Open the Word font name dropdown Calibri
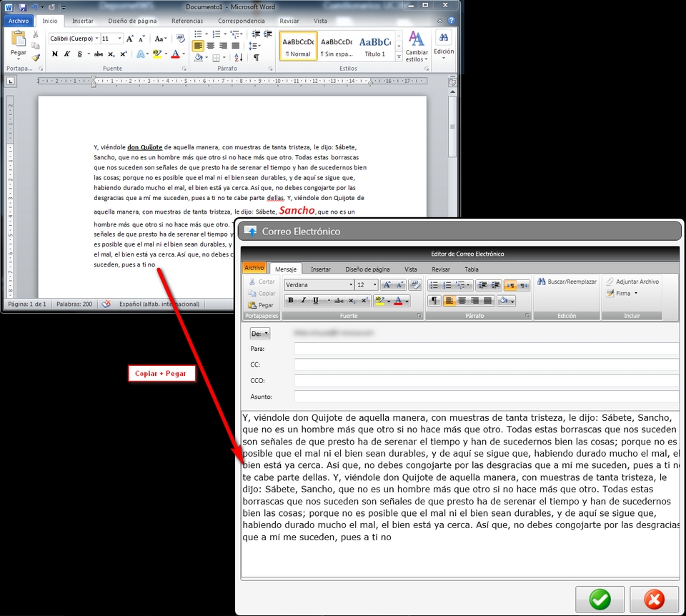The height and width of the screenshot is (616, 686). click(x=96, y=39)
